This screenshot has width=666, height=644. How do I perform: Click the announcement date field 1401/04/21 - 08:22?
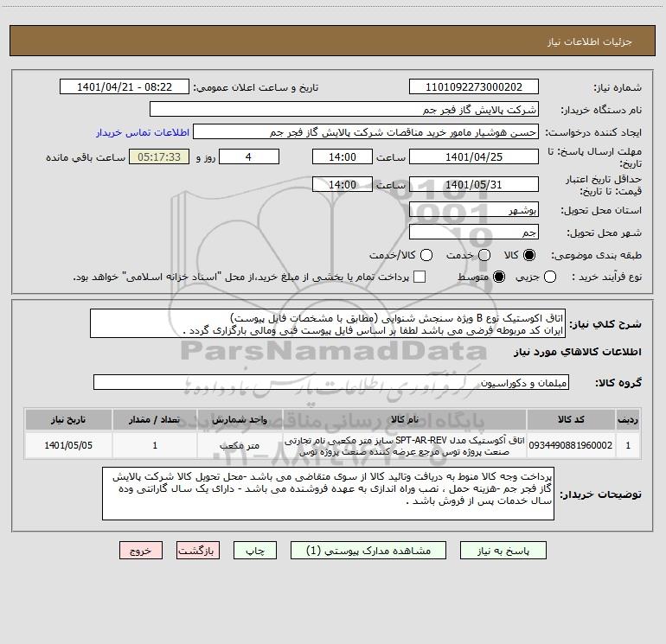[125, 87]
